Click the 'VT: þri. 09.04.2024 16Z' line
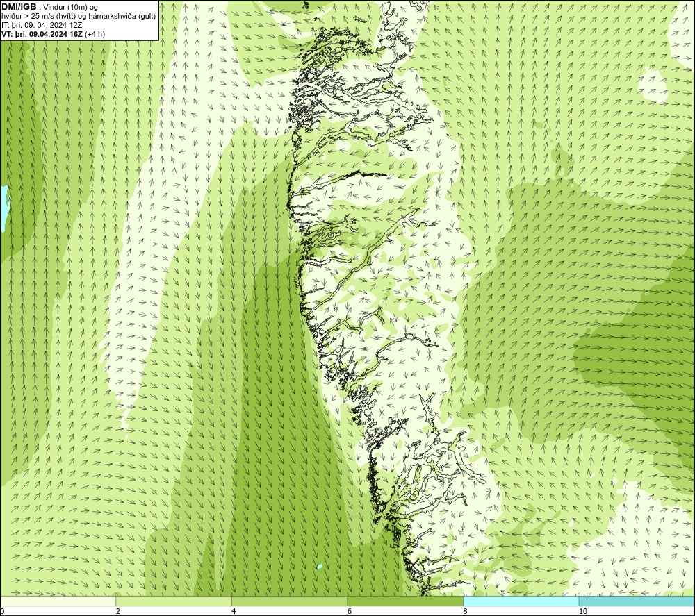The height and width of the screenshot is (616, 695). 54,33
